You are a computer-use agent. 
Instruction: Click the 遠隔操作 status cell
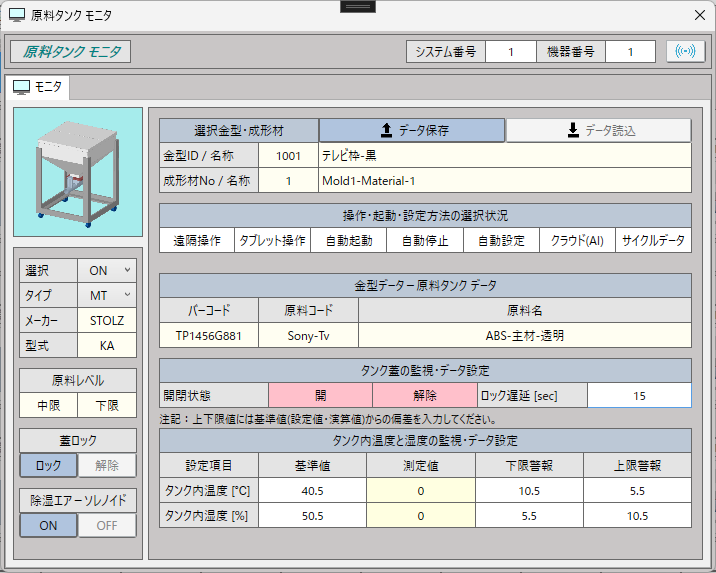click(197, 241)
